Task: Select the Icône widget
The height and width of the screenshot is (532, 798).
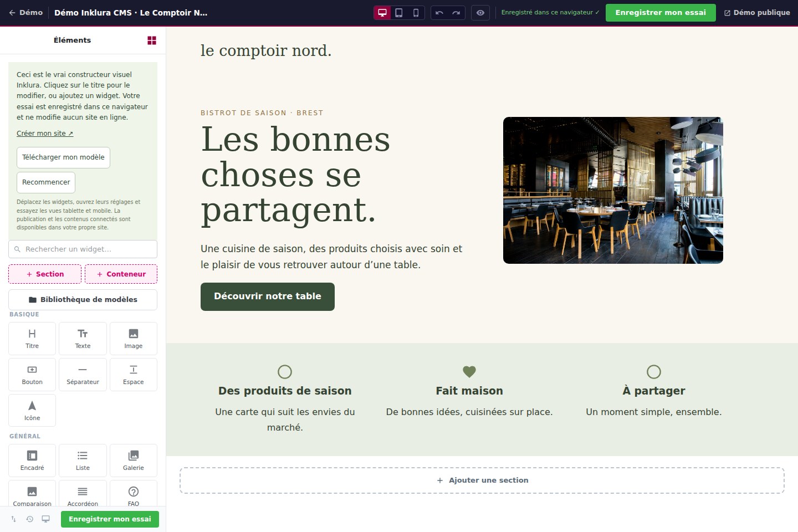Action: 32,411
